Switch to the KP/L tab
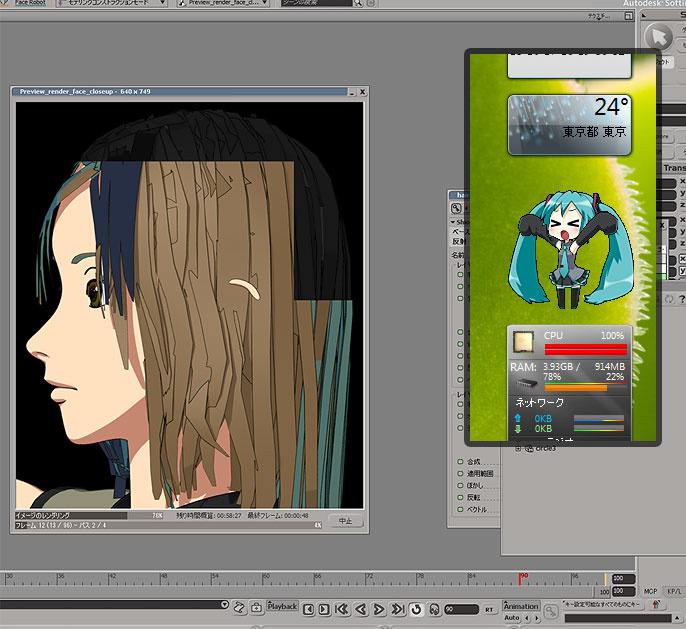 (x=674, y=592)
